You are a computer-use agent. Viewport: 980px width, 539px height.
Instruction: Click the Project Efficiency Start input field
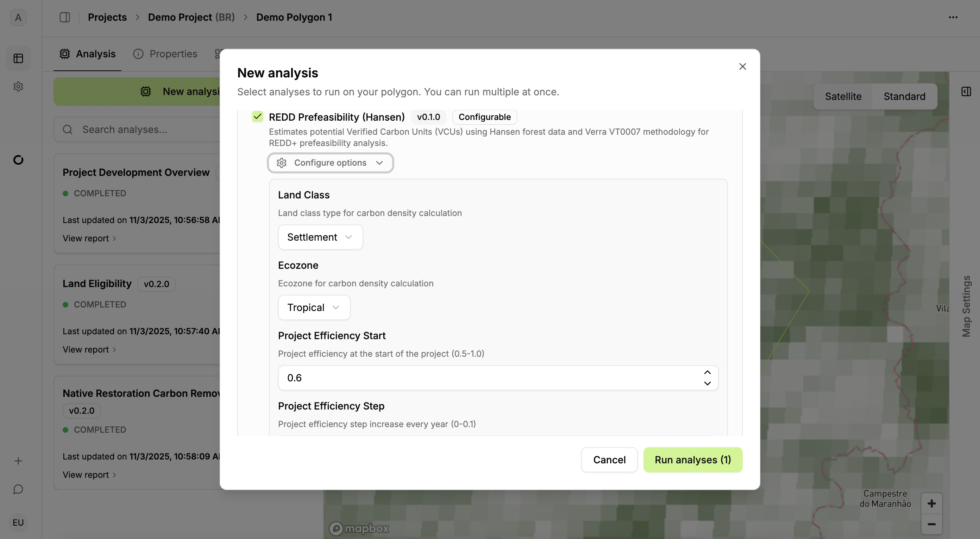pos(487,378)
